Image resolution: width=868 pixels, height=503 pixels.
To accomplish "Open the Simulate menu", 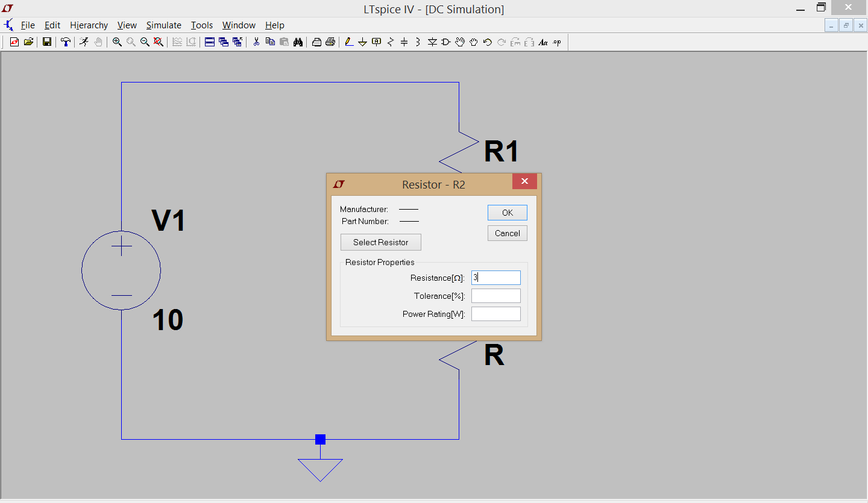I will tap(164, 25).
